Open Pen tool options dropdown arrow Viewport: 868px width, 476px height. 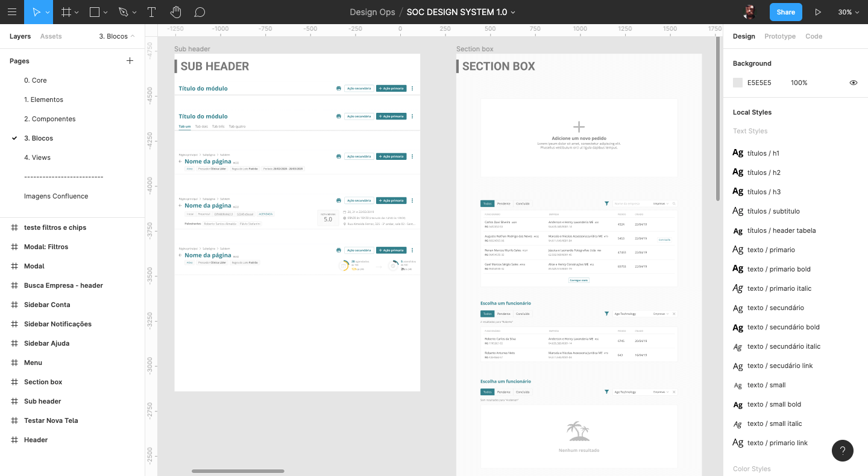tap(134, 12)
